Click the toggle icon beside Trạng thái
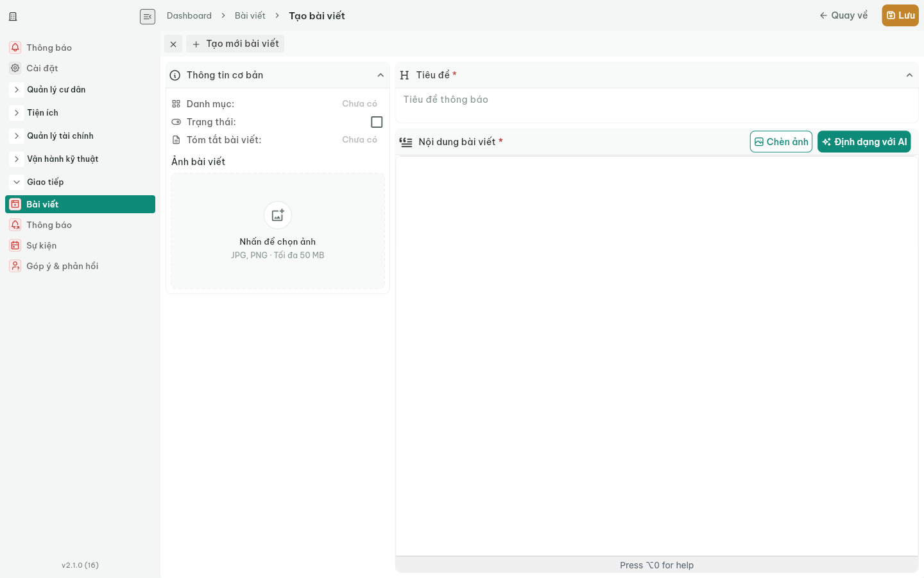Screen dimensions: 924x578 [x=176, y=122]
